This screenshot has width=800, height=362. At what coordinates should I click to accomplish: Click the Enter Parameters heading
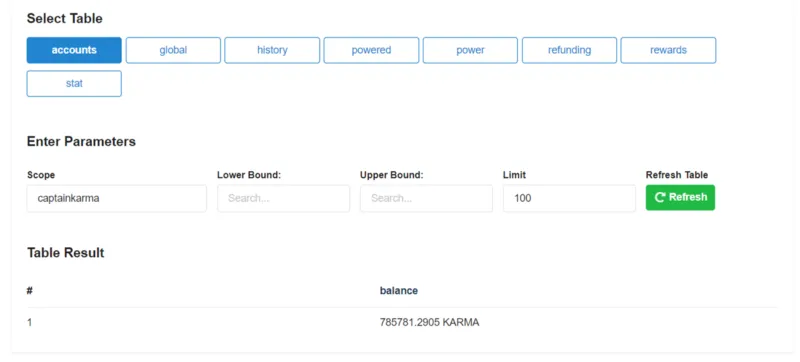click(x=81, y=142)
